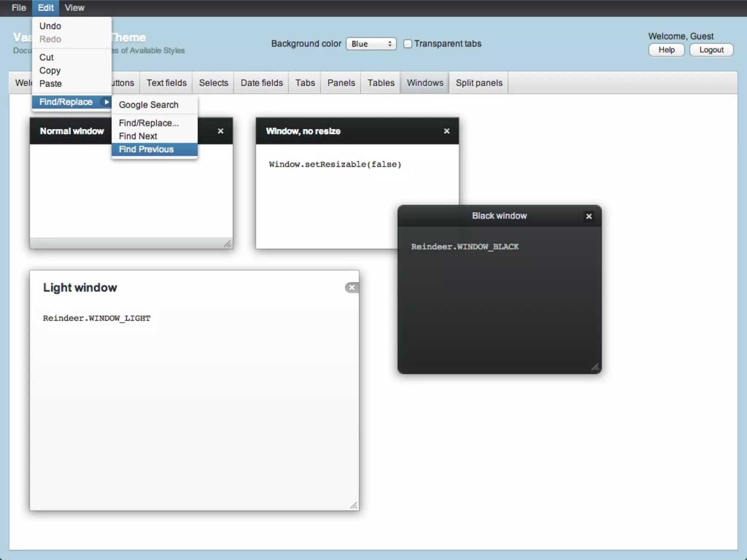
Task: Select Find Previous in the submenu
Action: [146, 149]
